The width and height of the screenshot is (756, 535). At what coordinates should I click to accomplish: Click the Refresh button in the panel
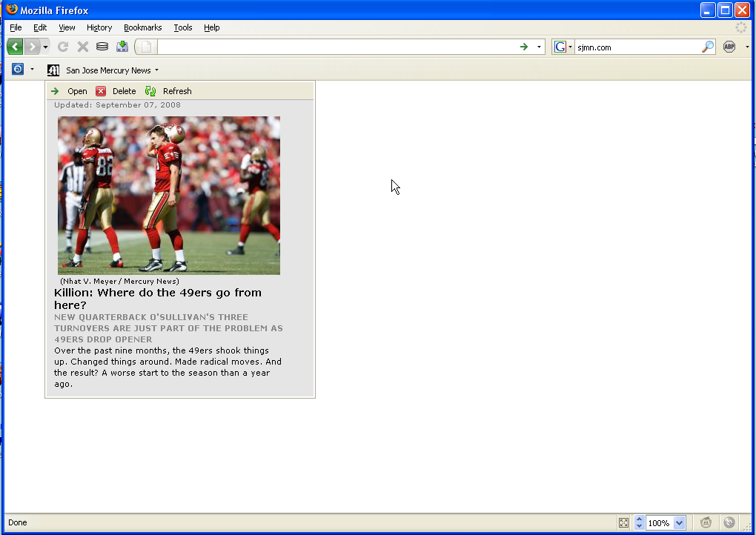168,91
